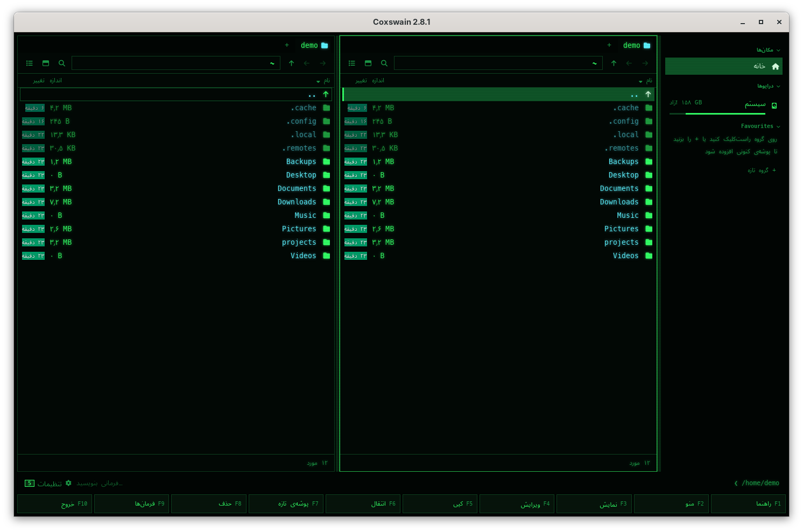Click list view icon in left pane toolbar
This screenshot has height=532, width=803.
(30, 63)
